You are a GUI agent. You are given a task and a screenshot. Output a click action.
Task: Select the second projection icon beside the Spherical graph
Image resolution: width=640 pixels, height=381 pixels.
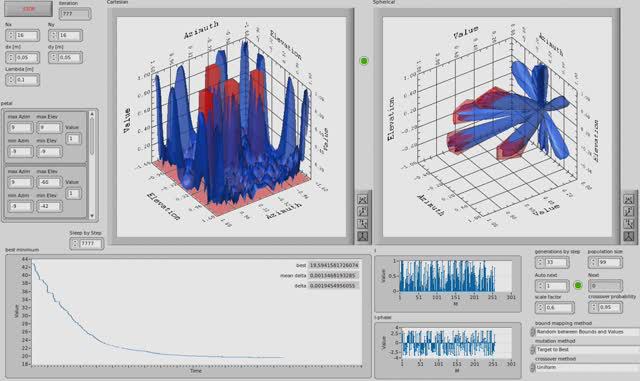pos(629,212)
